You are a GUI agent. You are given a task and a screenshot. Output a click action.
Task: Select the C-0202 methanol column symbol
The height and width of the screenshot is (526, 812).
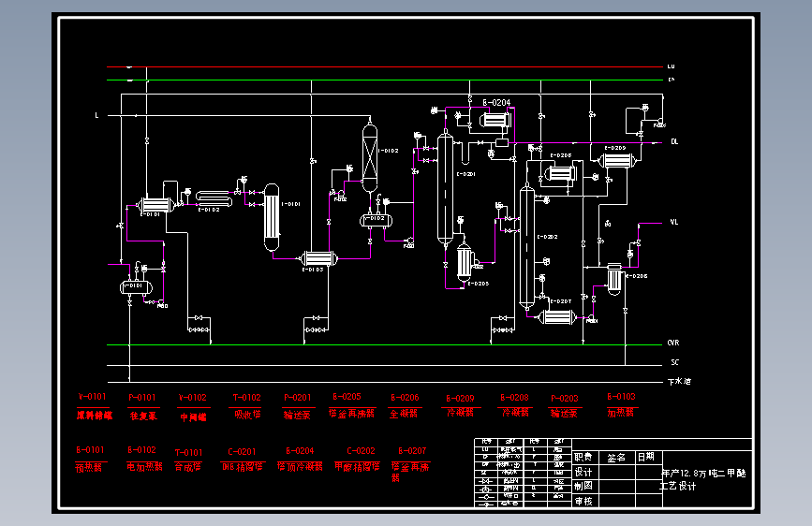pos(527,247)
